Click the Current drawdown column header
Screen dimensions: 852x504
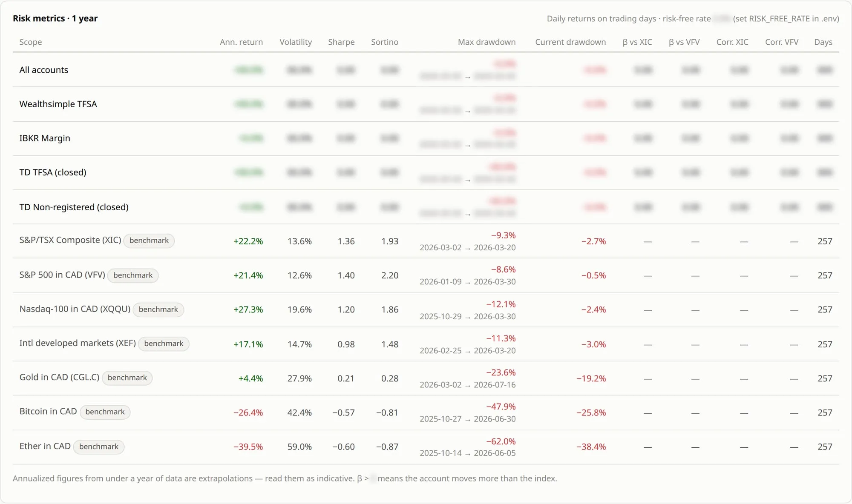point(570,42)
